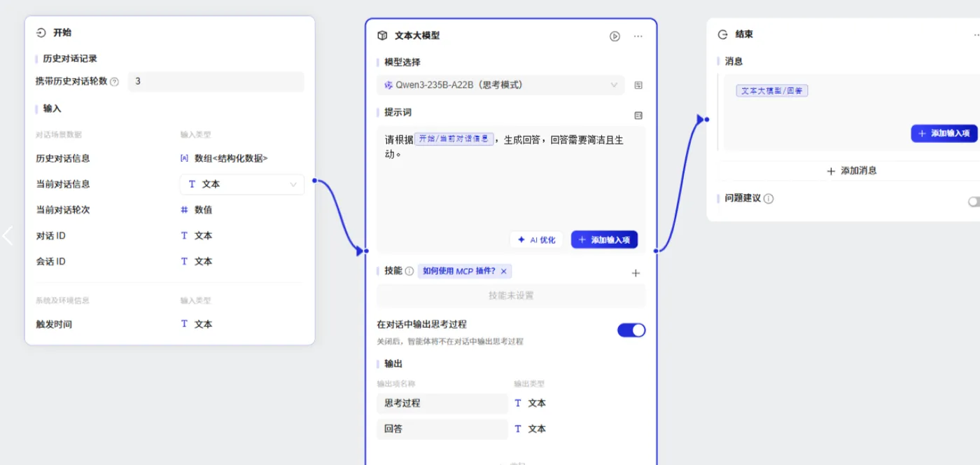Click the 输出项名称 column header
980x465 pixels.
click(396, 384)
